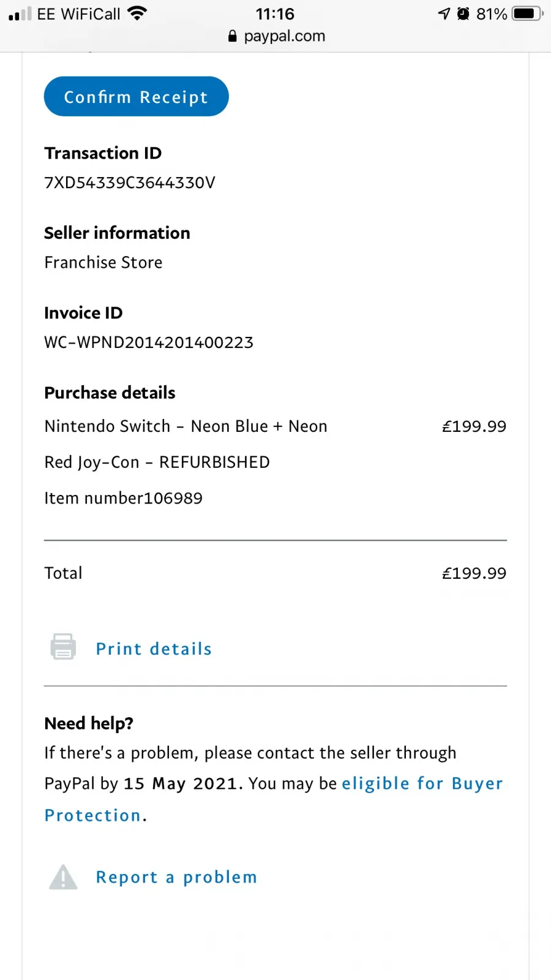Viewport: 551px width, 980px height.
Task: Tap the battery icon in status bar
Action: point(528,13)
